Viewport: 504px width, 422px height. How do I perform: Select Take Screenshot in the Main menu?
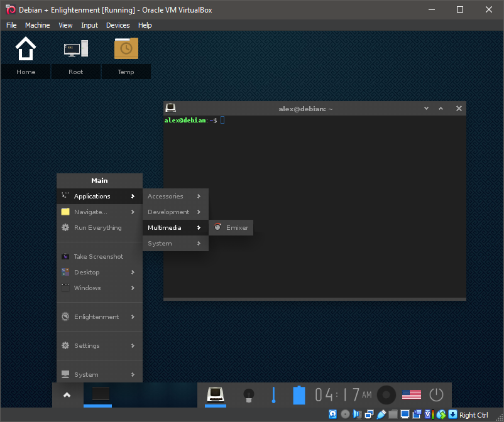click(99, 257)
